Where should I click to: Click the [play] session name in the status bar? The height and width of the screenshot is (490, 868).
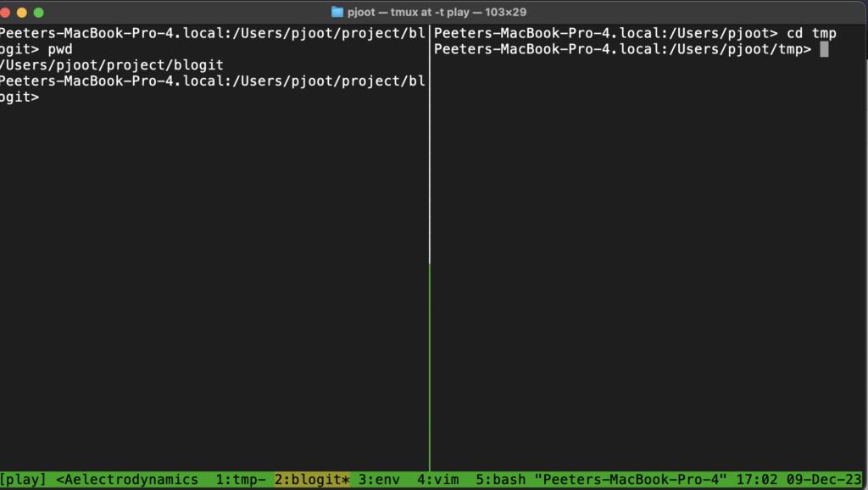(23, 480)
